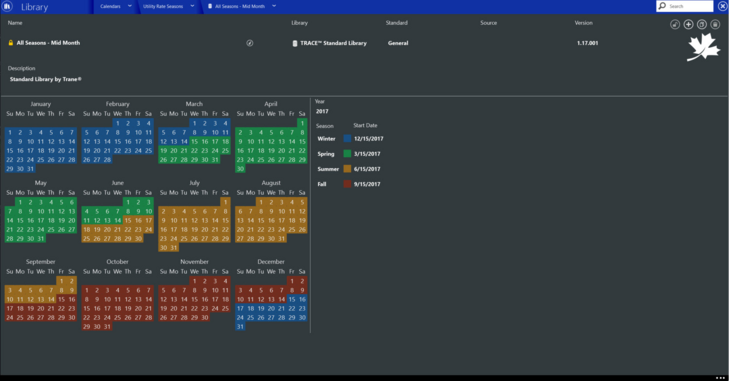Viewport: 729px width, 381px height.
Task: Click the edit pencil icon beside the name
Action: pyautogui.click(x=250, y=43)
